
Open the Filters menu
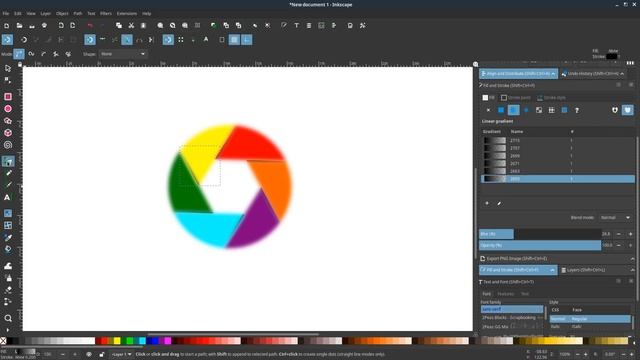[x=106, y=13]
